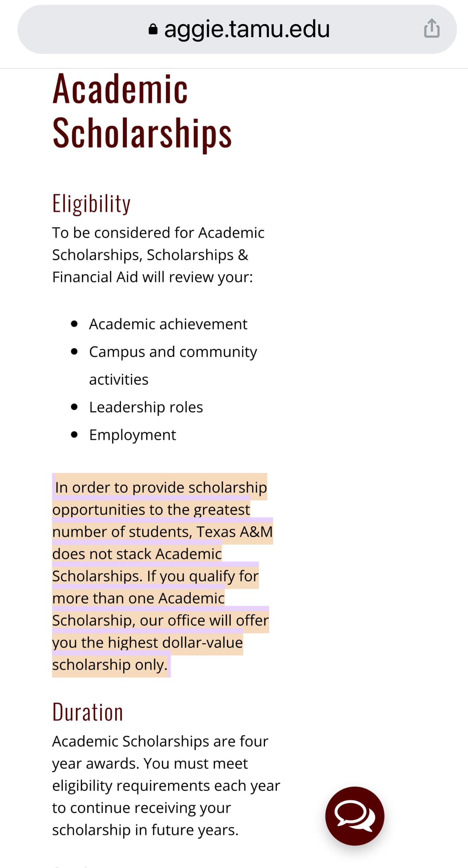Click the lock icon beside the URL
This screenshot has width=468, height=868.
(153, 29)
